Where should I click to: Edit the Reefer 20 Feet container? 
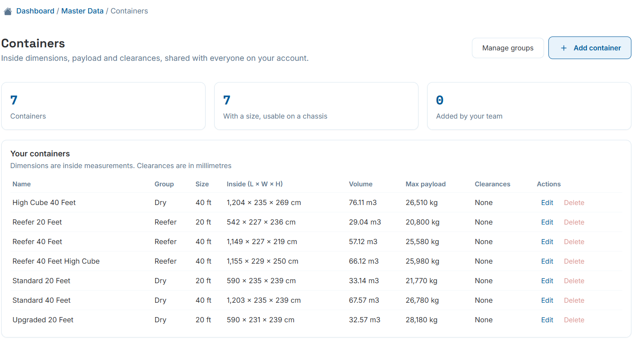pos(547,222)
